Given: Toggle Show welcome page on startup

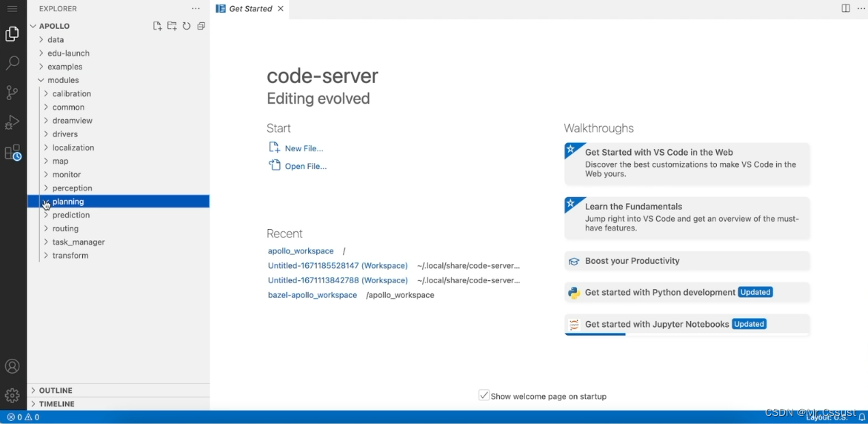Looking at the screenshot, I should [x=484, y=395].
